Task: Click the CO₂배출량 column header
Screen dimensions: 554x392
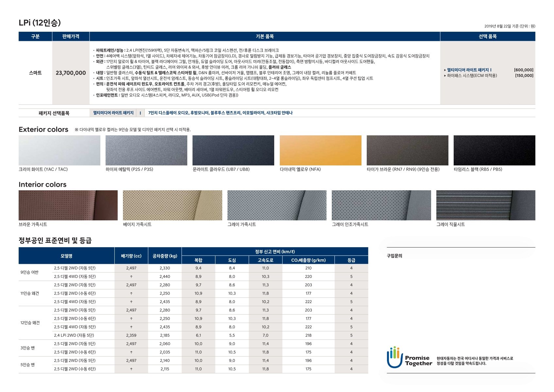Action: [x=308, y=260]
